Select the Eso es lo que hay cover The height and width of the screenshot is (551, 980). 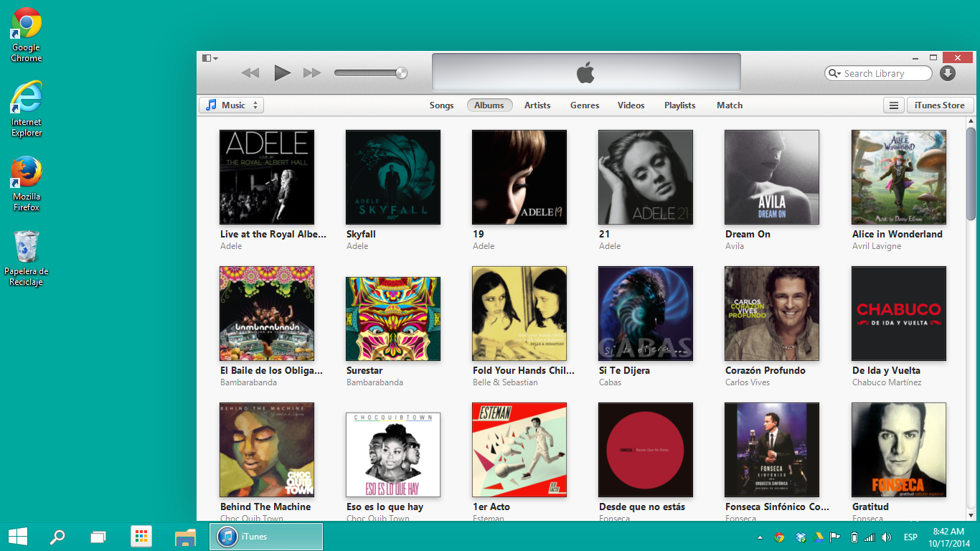[393, 455]
